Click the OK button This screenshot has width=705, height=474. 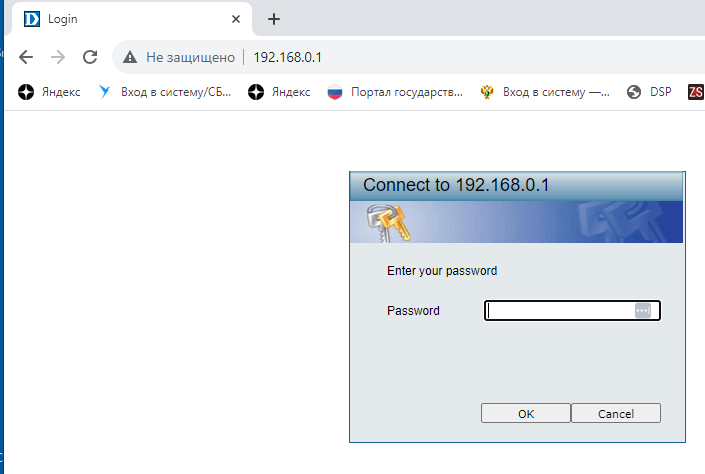click(x=526, y=413)
